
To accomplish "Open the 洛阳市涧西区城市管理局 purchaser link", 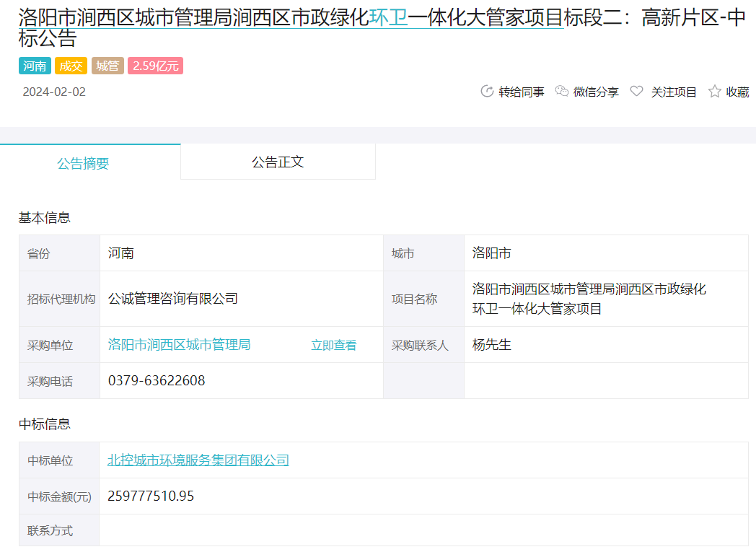I will click(180, 345).
